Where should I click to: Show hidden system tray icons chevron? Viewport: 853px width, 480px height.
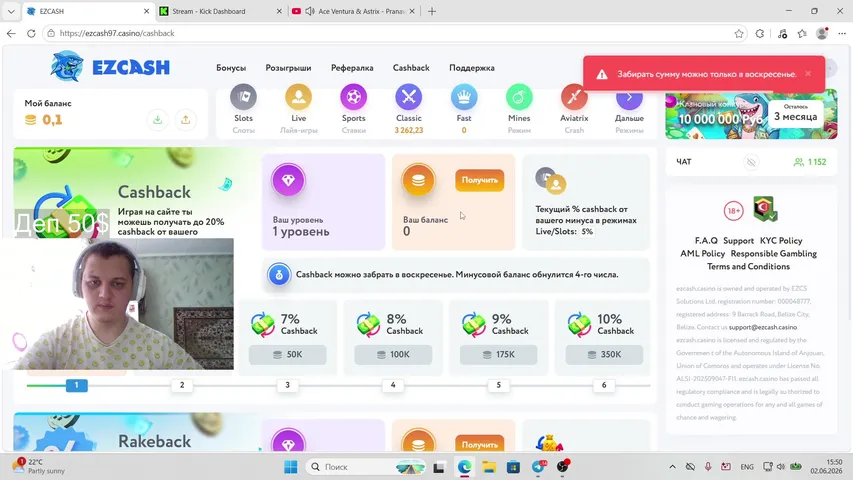[x=672, y=467]
